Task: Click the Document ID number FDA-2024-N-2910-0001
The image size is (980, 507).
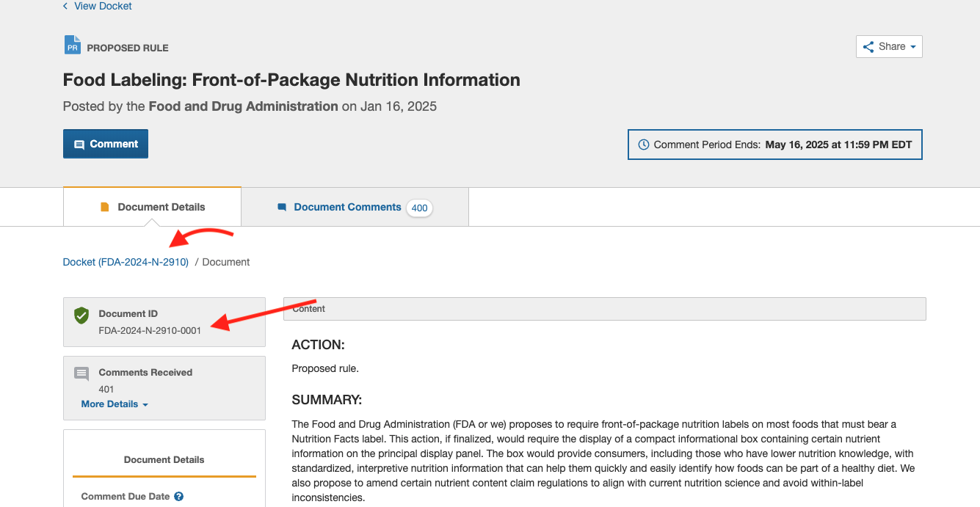Action: click(x=150, y=330)
